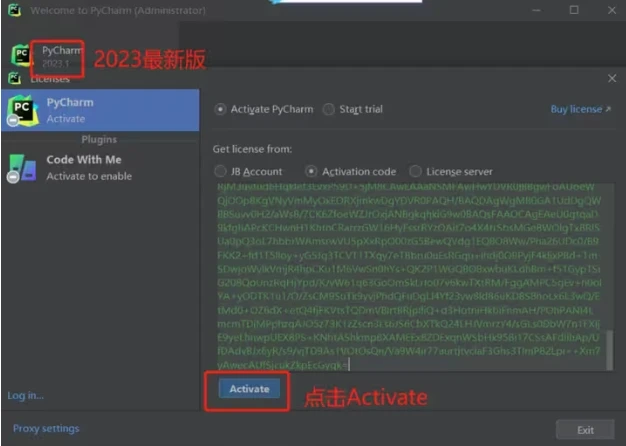Click the activation code scrollbar thumb

(609, 350)
